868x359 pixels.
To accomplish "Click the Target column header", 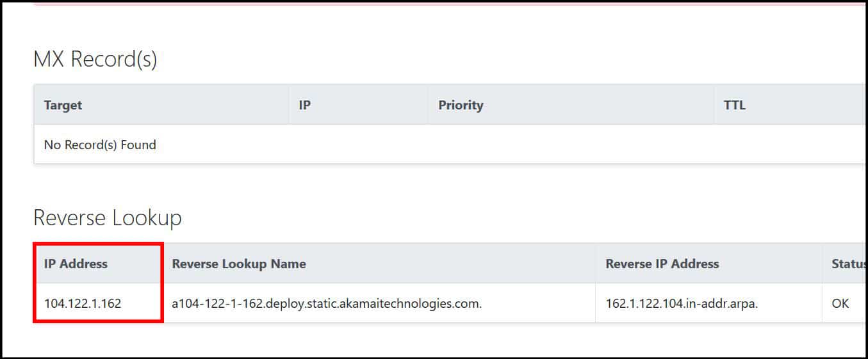I will click(63, 105).
